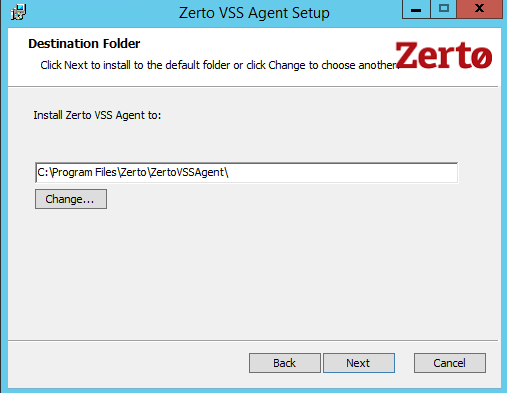Click the installer icon in title bar
This screenshot has height=393, width=507.
click(18, 13)
